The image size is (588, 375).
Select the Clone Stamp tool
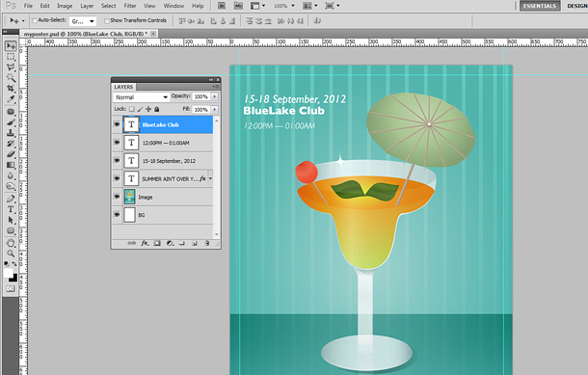coord(11,133)
